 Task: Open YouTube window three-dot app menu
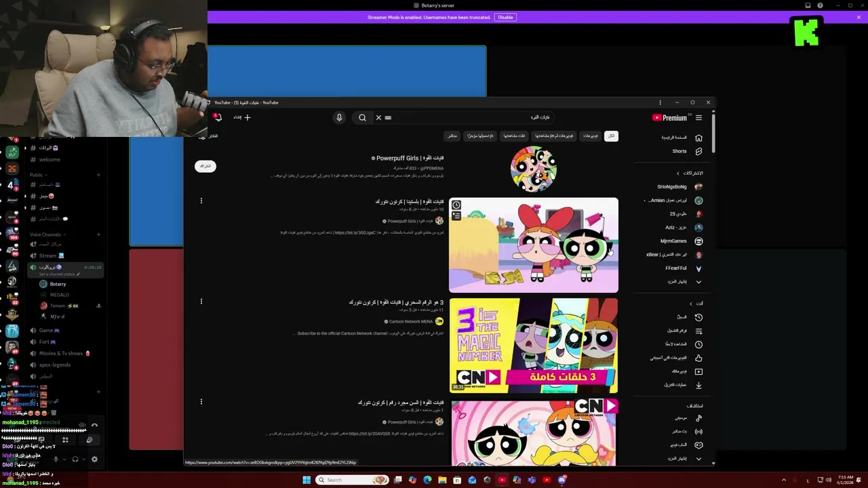tap(660, 102)
